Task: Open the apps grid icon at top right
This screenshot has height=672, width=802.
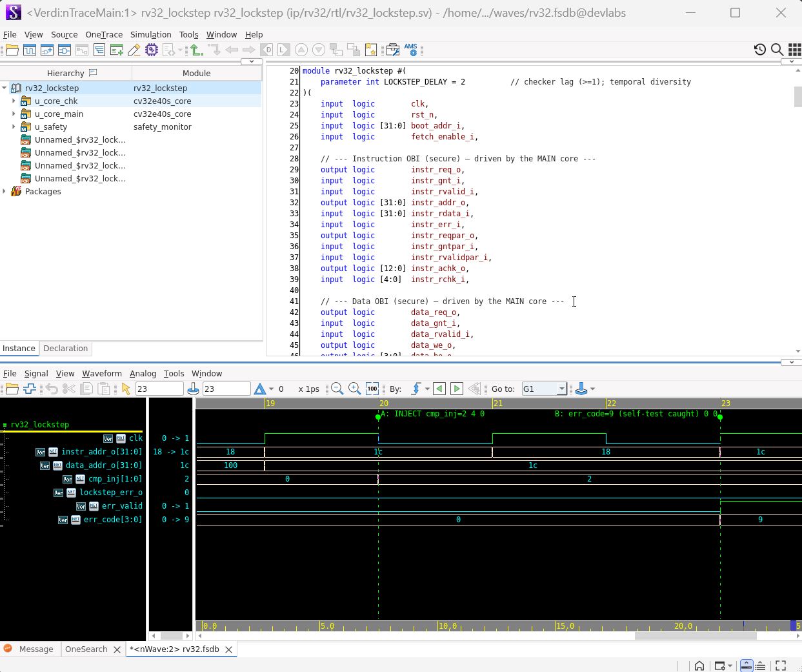Action: click(795, 50)
